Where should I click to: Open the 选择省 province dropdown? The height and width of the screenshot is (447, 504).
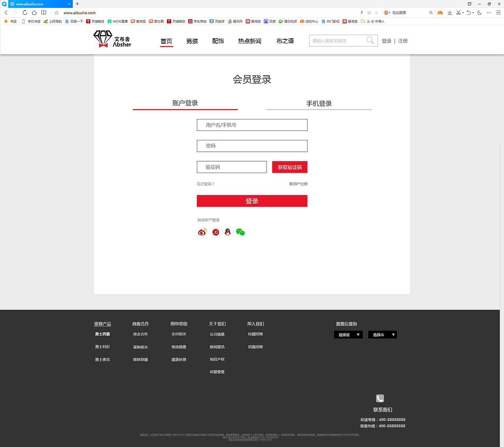348,334
